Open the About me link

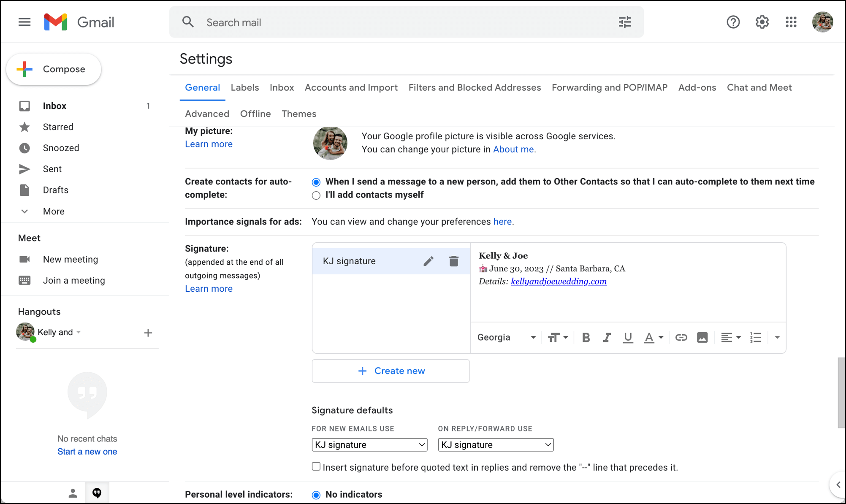(513, 149)
